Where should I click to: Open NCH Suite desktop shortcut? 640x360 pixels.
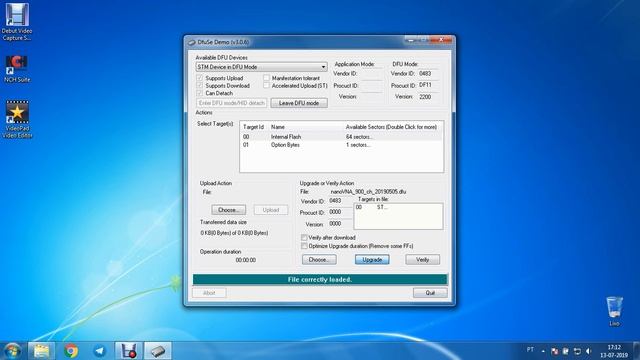[17, 69]
